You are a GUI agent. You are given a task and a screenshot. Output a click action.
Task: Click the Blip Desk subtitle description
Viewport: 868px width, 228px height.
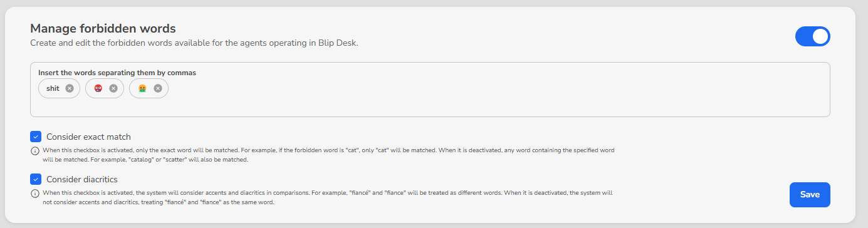194,43
